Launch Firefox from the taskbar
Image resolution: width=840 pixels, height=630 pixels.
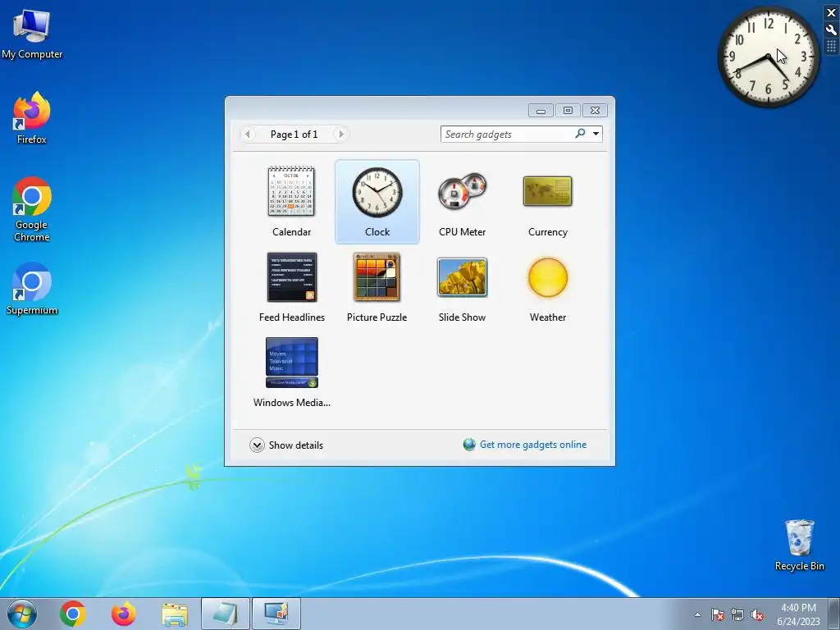coord(124,614)
